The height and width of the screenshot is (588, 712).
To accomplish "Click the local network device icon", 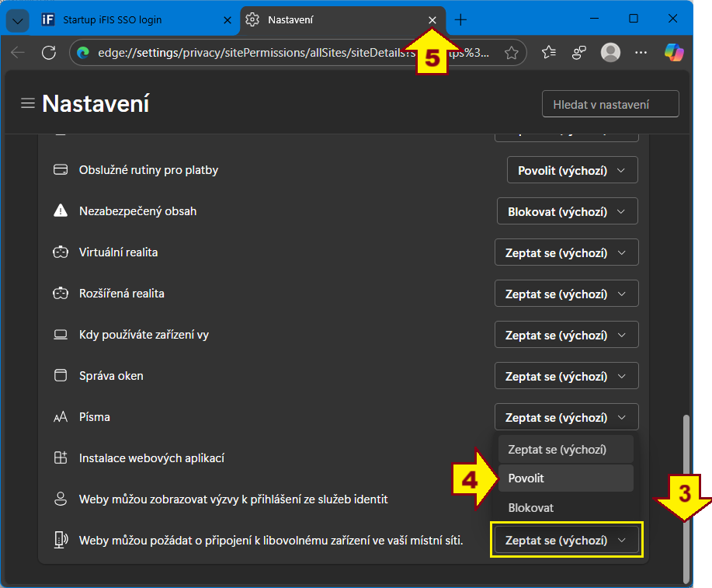I will (61, 541).
